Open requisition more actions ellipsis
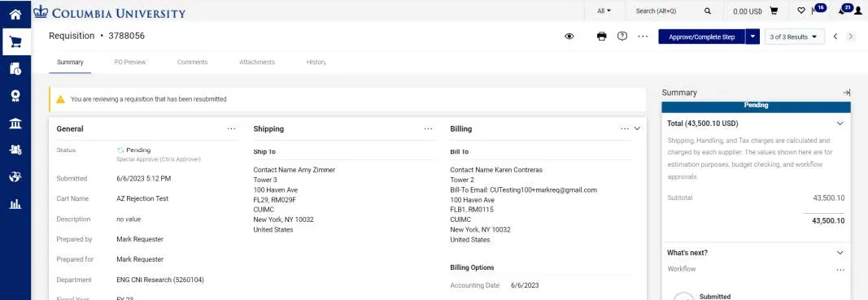868x300 pixels. (643, 37)
